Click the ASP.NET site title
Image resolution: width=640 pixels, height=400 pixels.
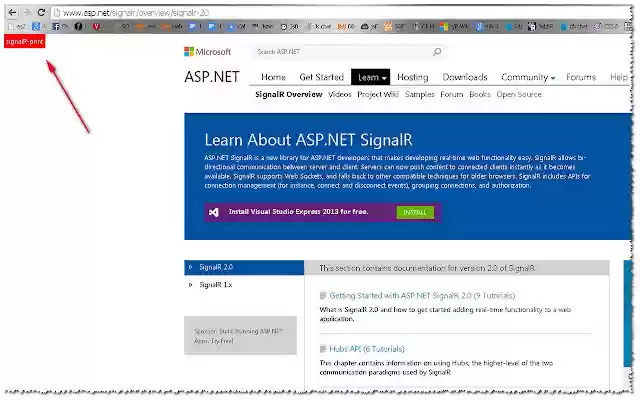(212, 77)
